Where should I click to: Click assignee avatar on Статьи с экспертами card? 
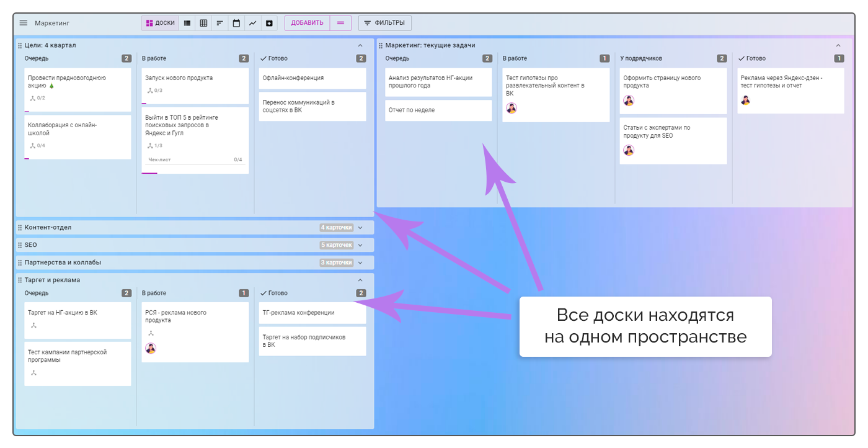click(x=629, y=150)
